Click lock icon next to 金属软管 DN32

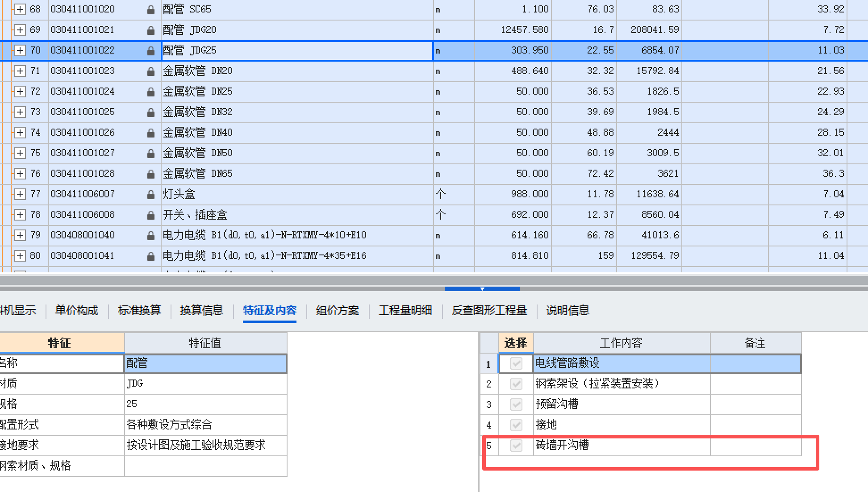point(151,113)
